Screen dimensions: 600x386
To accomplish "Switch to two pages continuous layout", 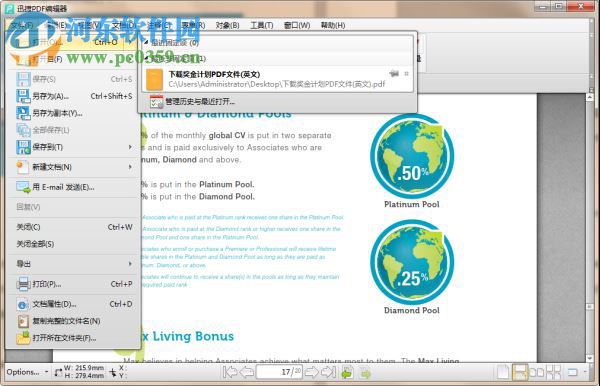I will pos(553,372).
